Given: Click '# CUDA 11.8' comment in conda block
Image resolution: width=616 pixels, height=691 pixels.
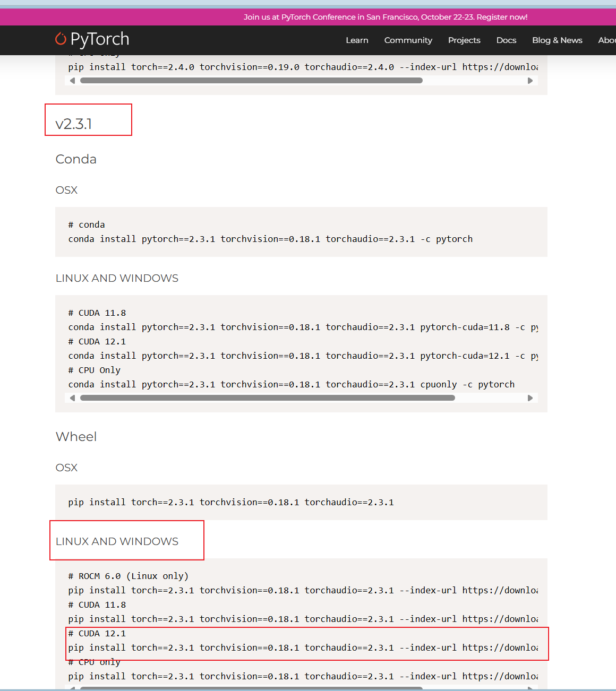Looking at the screenshot, I should (97, 313).
